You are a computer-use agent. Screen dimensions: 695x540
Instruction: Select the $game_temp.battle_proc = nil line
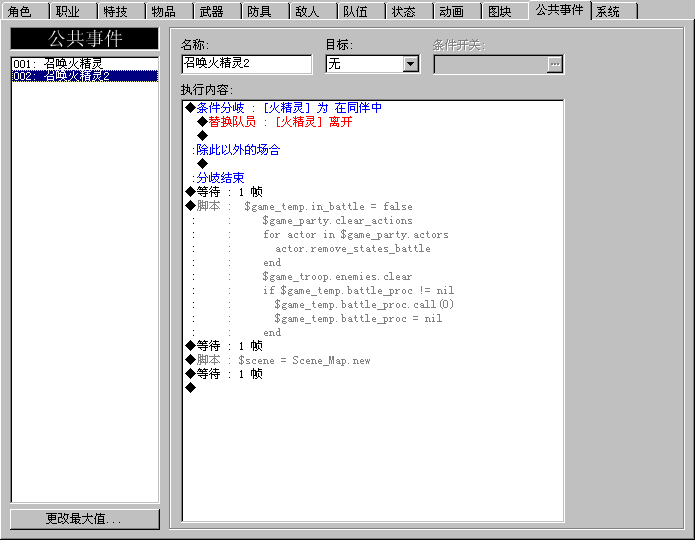click(x=372, y=318)
